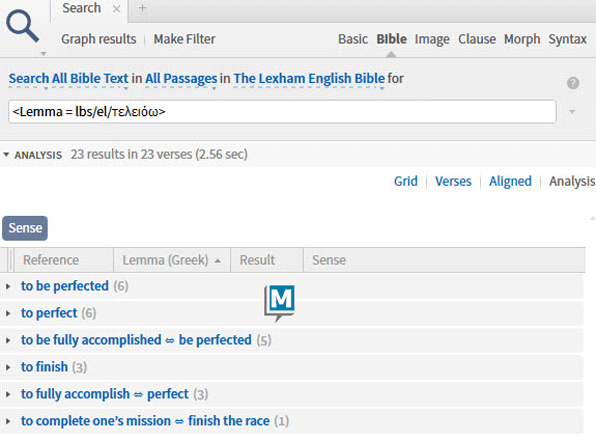The height and width of the screenshot is (441, 596).
Task: Click the ANALYSIS section label
Action: 38,155
